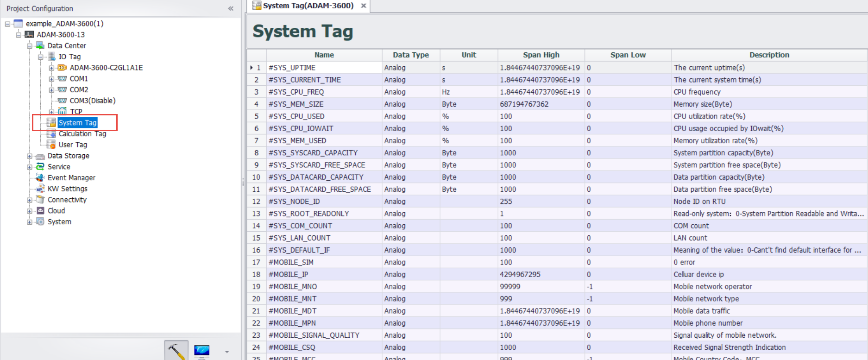
Task: Expand the Connectivity tree node
Action: tap(30, 200)
